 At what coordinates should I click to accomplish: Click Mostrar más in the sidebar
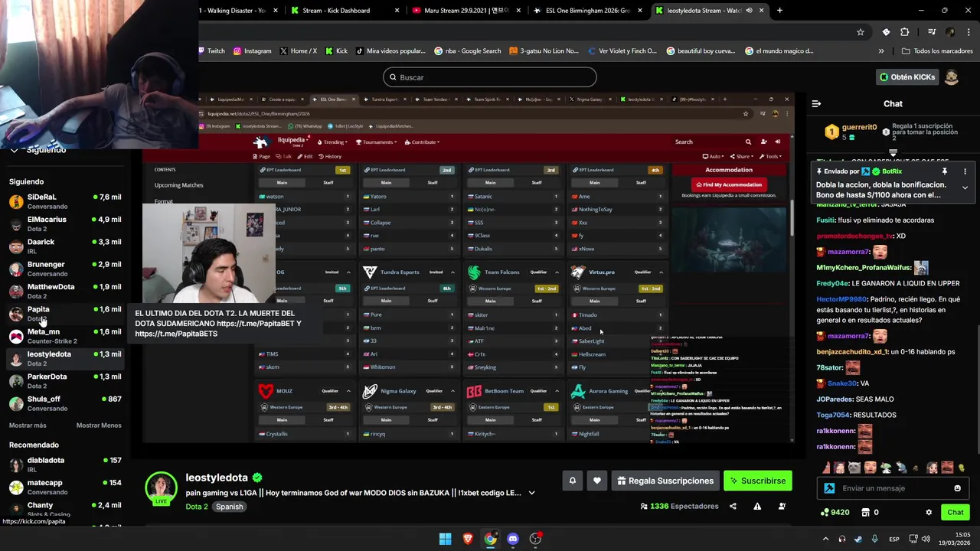tap(28, 425)
